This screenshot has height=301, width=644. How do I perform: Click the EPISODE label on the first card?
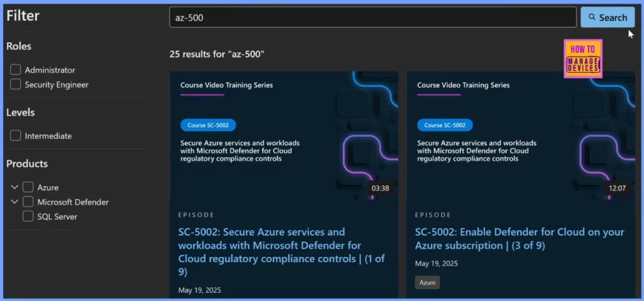tap(196, 215)
